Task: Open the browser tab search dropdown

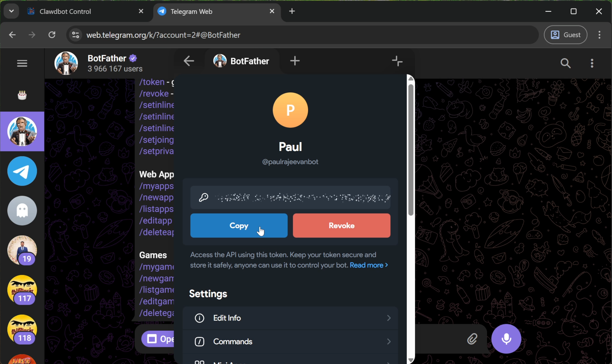Action: click(11, 11)
